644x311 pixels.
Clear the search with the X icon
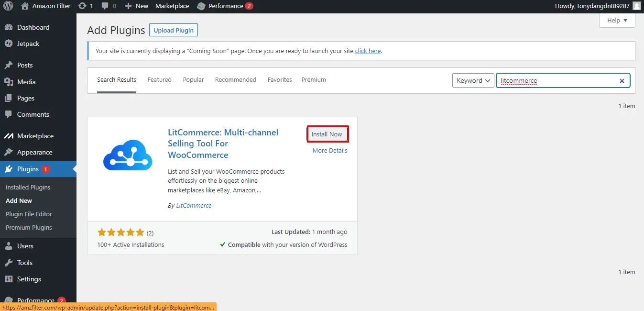(x=622, y=81)
